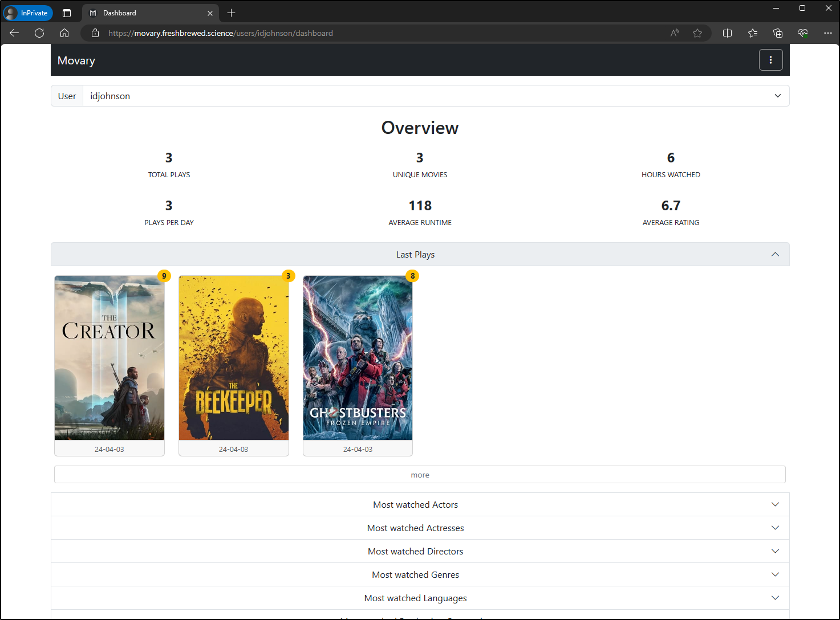This screenshot has width=840, height=620.
Task: Click the UNIQUE MOVIES statistic label
Action: (420, 175)
